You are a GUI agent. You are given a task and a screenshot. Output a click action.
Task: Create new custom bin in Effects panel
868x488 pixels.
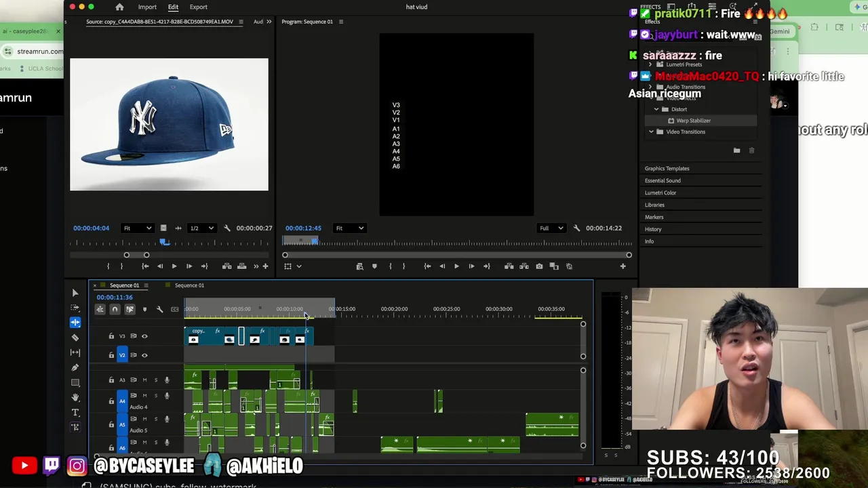(736, 150)
